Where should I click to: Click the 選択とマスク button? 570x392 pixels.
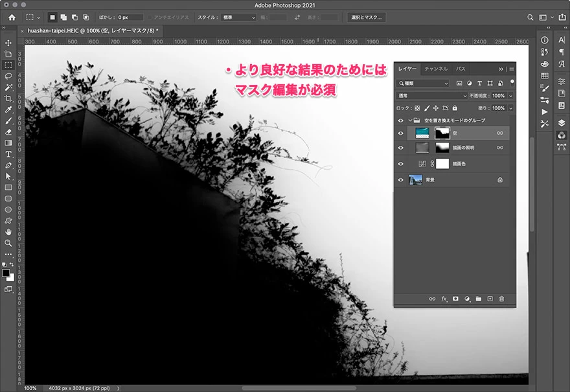366,17
